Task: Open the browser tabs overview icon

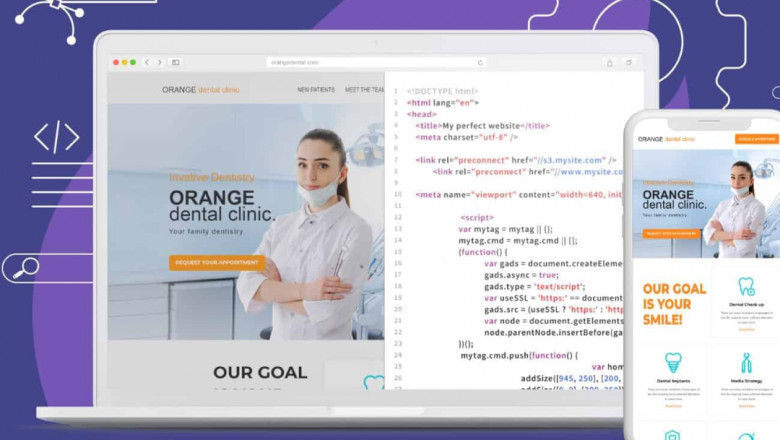Action: (628, 62)
